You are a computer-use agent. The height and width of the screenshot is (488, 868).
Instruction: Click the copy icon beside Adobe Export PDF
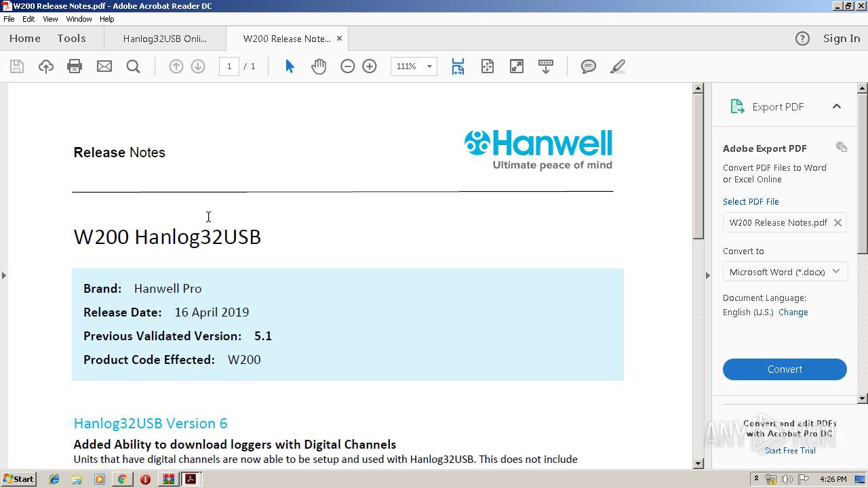tap(842, 147)
